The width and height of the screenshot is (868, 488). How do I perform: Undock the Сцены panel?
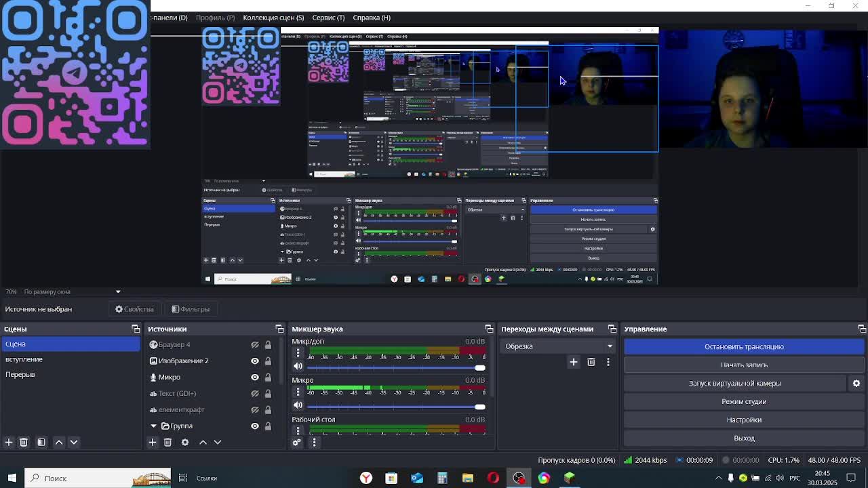[x=136, y=329]
